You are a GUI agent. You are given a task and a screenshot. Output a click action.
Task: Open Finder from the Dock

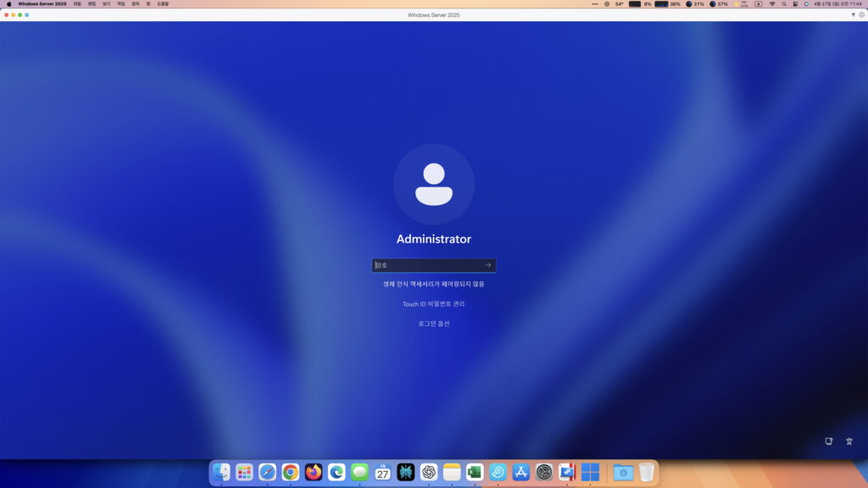(x=221, y=472)
